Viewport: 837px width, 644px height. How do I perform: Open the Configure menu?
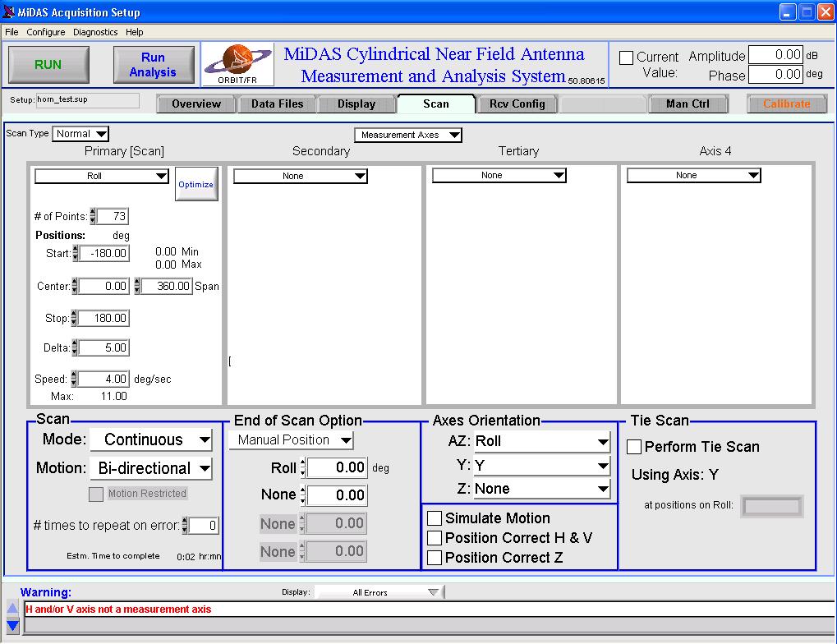click(46, 32)
